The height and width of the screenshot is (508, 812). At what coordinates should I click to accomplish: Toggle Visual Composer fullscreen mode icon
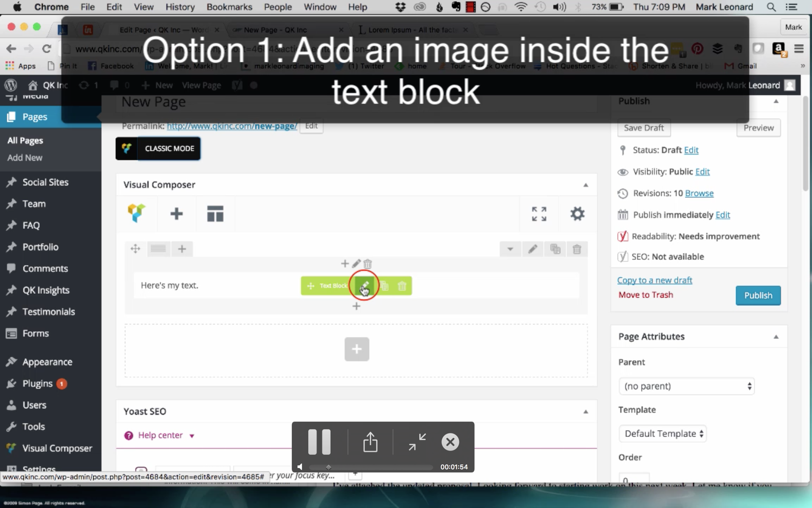point(539,214)
